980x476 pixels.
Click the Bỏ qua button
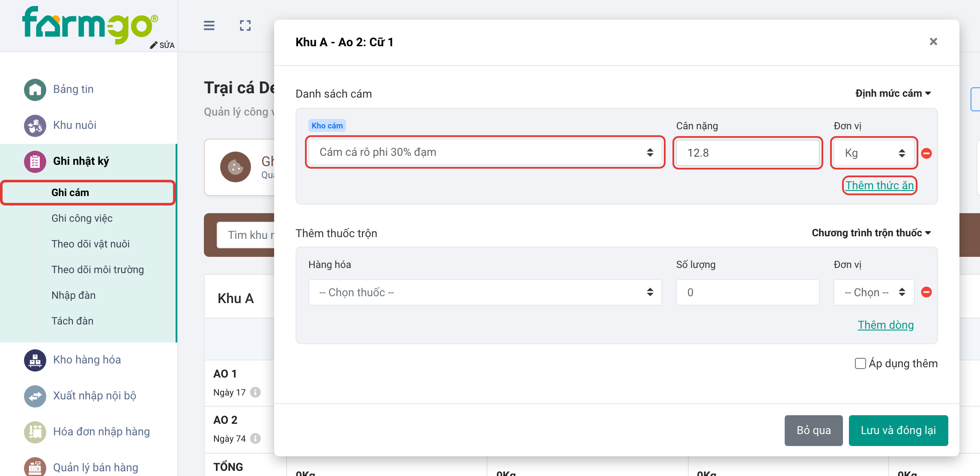click(x=814, y=431)
